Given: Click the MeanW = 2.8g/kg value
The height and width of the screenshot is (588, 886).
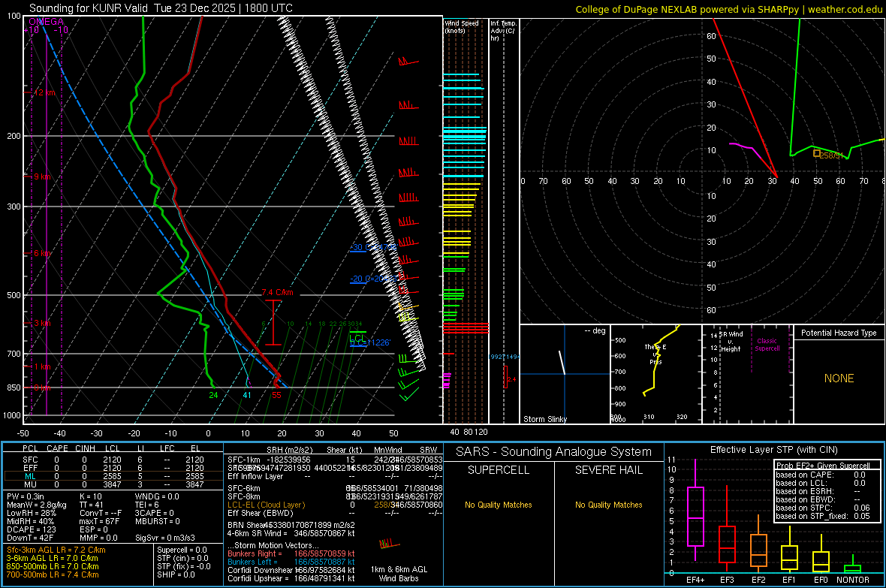Looking at the screenshot, I should (36, 505).
